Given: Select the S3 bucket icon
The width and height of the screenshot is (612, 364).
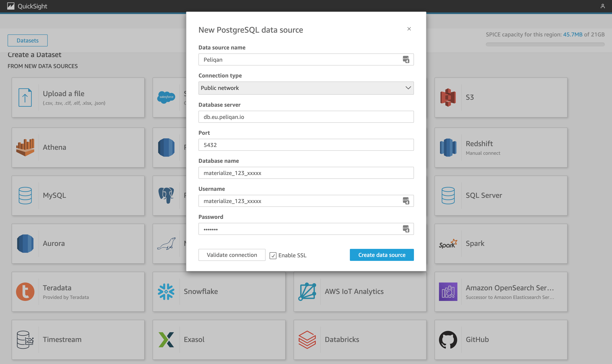Looking at the screenshot, I should (x=448, y=97).
